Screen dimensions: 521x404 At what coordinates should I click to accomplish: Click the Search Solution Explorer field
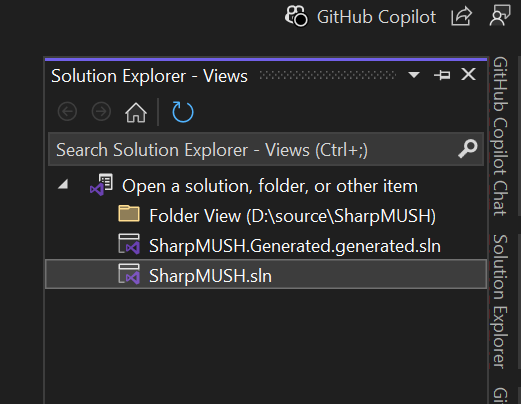266,149
